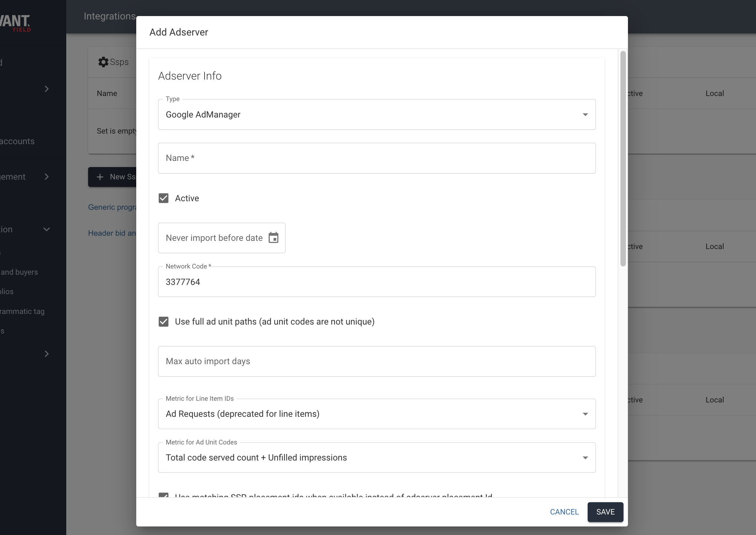
Task: Click the Max auto import days field
Action: click(377, 361)
